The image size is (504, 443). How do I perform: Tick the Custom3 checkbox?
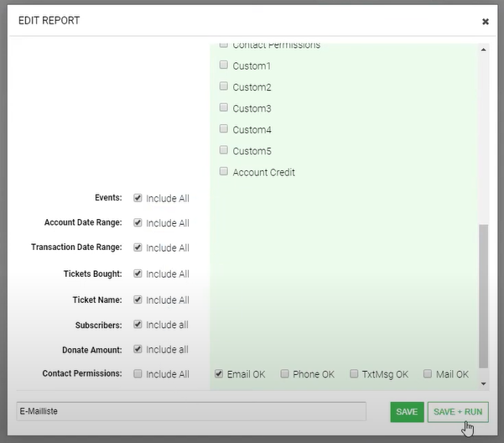tap(224, 107)
